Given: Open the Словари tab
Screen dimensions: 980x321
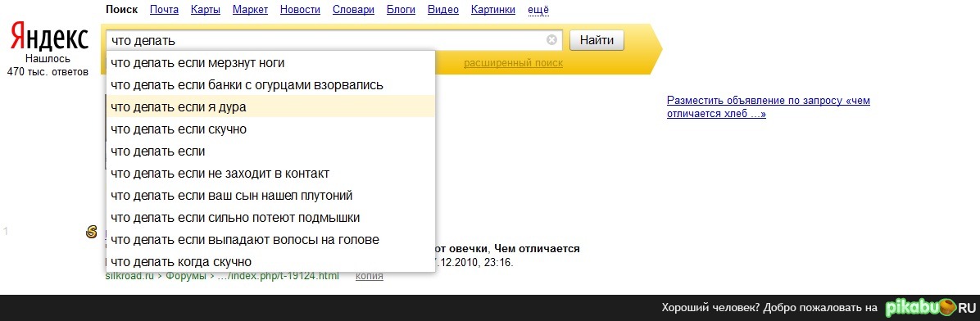Looking at the screenshot, I should pyautogui.click(x=354, y=9).
